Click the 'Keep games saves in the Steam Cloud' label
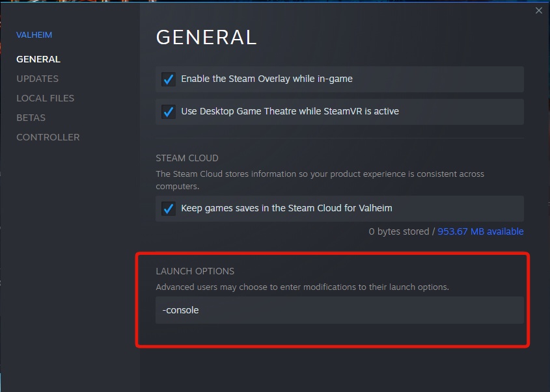The width and height of the screenshot is (550, 392). (x=286, y=209)
